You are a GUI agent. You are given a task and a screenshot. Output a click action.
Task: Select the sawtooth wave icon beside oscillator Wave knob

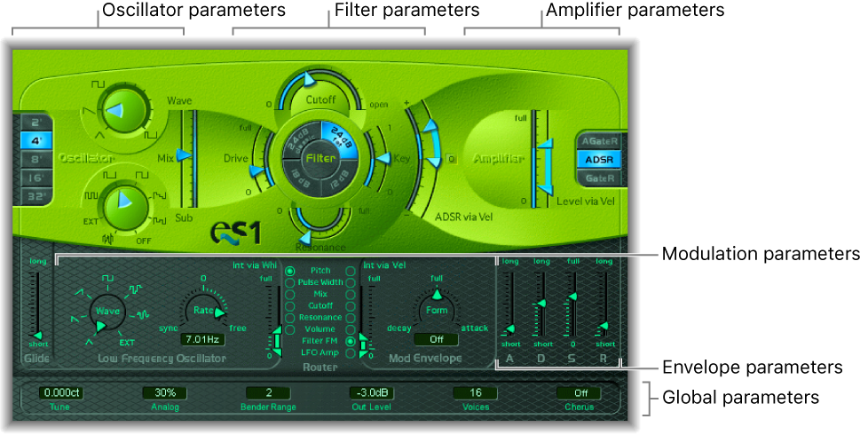[x=87, y=112]
